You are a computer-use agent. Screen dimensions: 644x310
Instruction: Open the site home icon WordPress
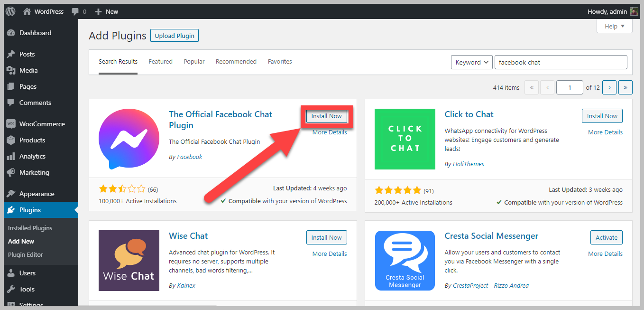[43, 11]
